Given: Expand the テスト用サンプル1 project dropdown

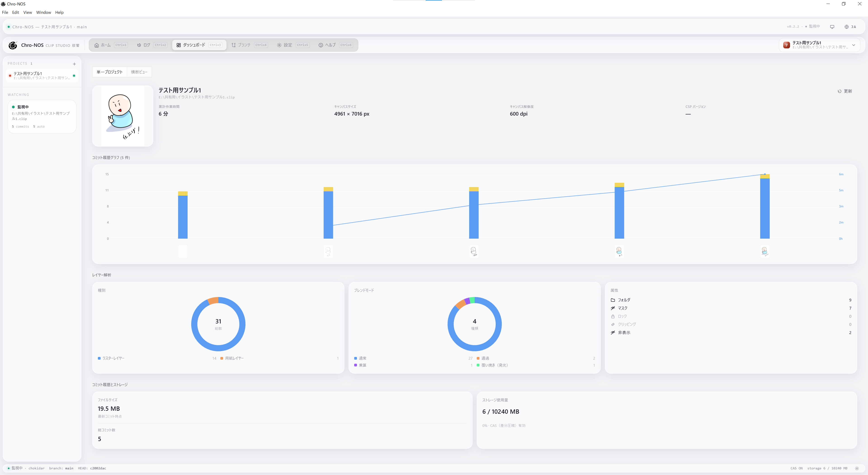Looking at the screenshot, I should point(854,45).
